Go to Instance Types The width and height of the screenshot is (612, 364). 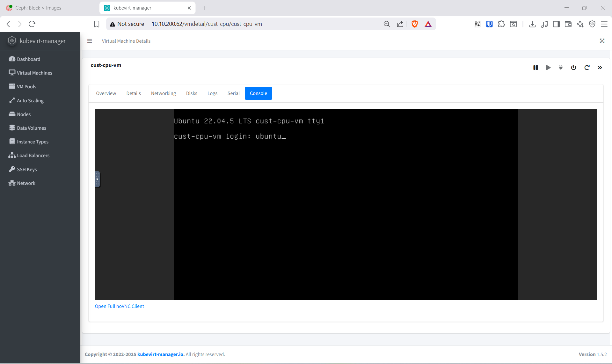tap(40, 142)
